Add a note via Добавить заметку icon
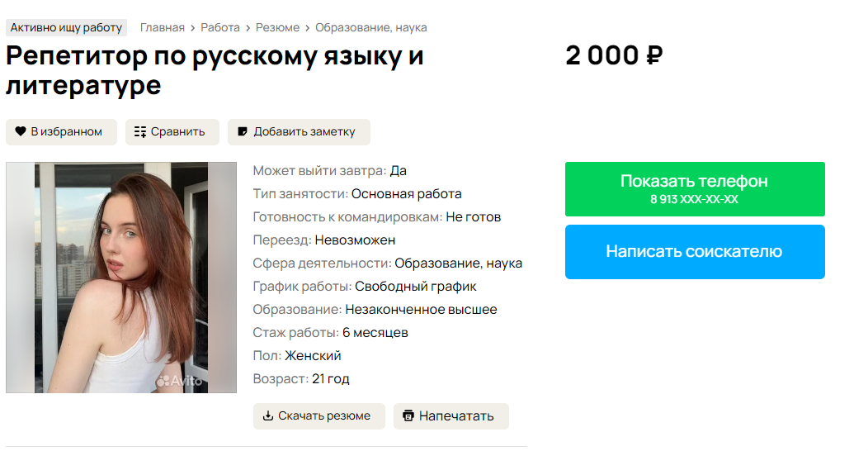The width and height of the screenshot is (868, 451). 242,131
